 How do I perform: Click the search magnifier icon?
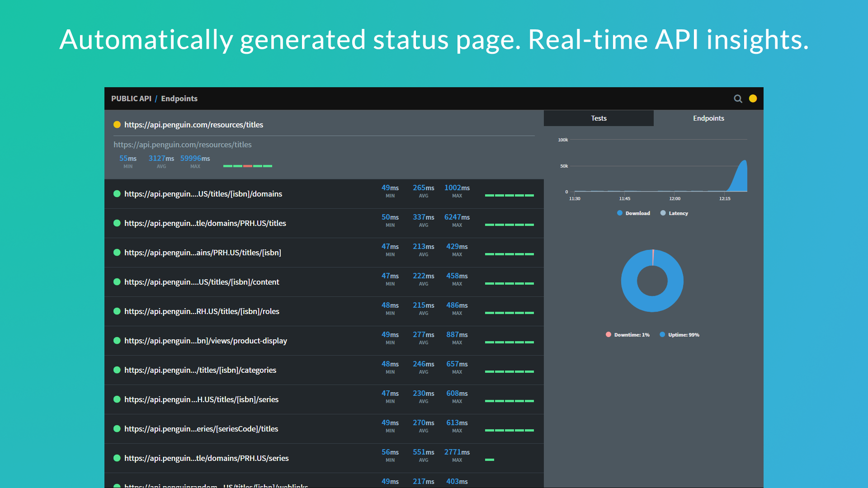pyautogui.click(x=738, y=99)
